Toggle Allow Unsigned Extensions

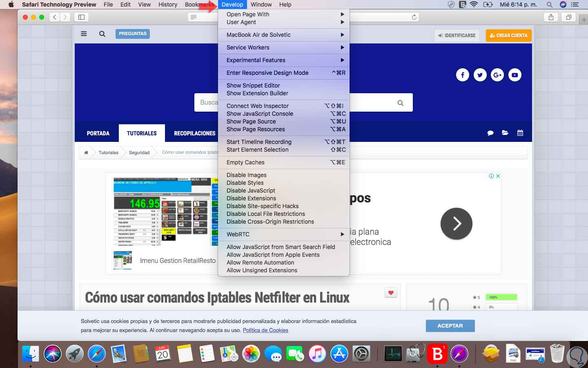[284, 270]
